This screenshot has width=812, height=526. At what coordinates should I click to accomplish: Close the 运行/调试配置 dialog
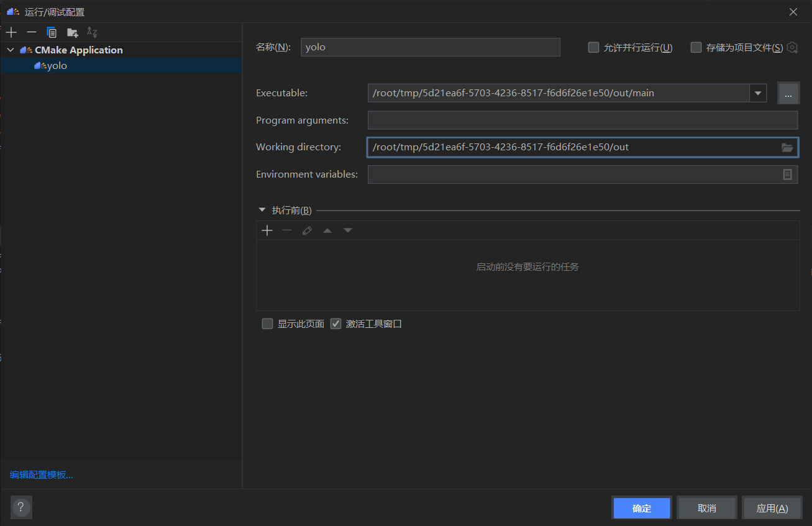[793, 12]
